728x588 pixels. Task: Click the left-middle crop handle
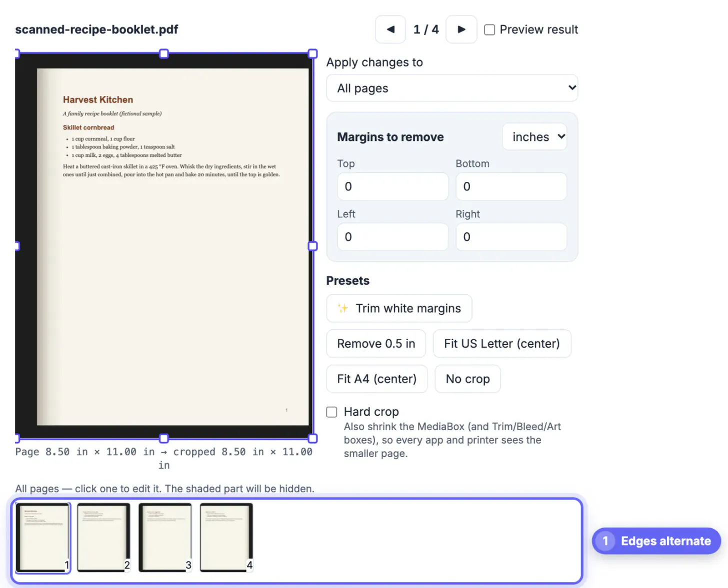click(x=17, y=246)
